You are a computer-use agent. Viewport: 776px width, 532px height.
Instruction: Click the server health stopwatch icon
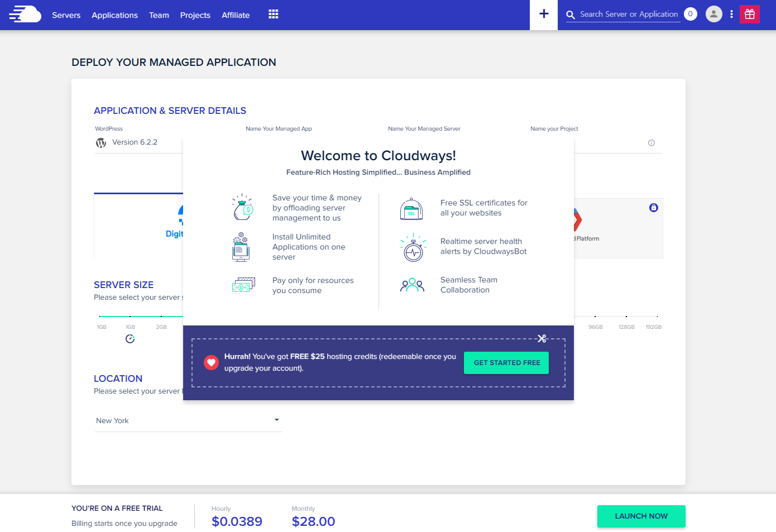(x=413, y=247)
